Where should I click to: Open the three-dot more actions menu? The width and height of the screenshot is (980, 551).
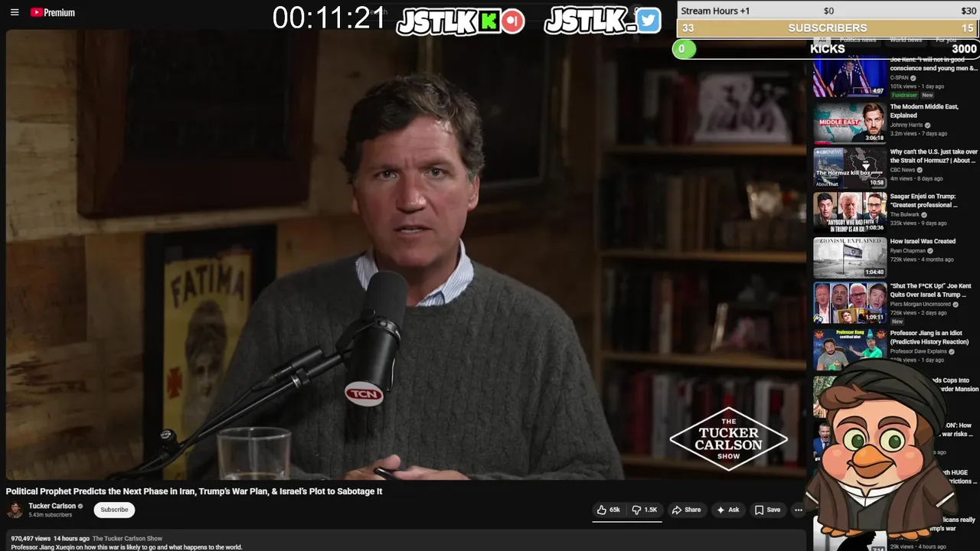(798, 510)
